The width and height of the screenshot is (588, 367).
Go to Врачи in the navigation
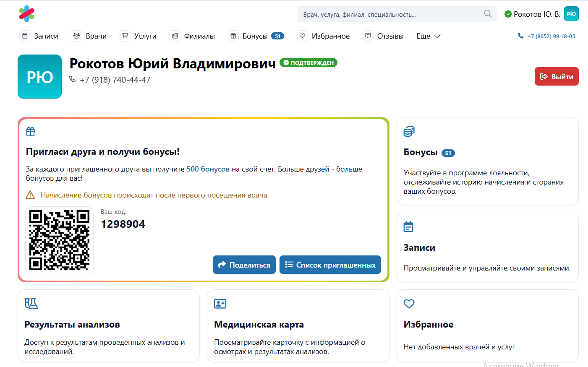(89, 36)
